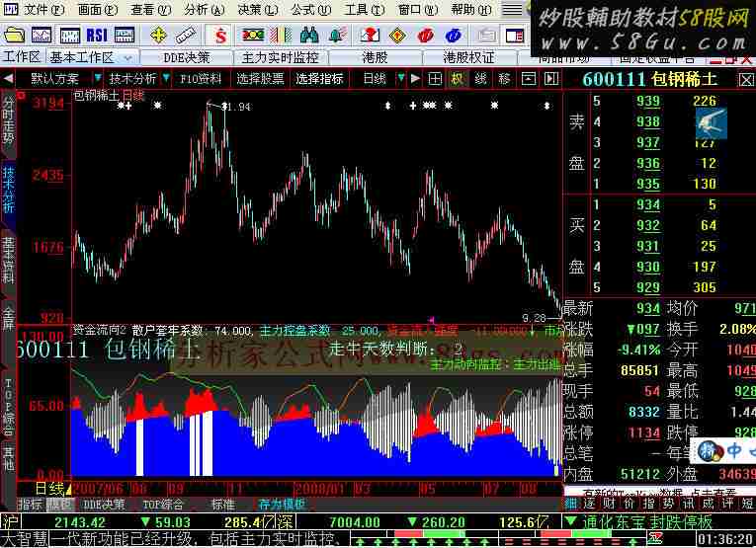Open the alarm bell alert icon
The height and width of the screenshot is (548, 756).
pos(338,36)
